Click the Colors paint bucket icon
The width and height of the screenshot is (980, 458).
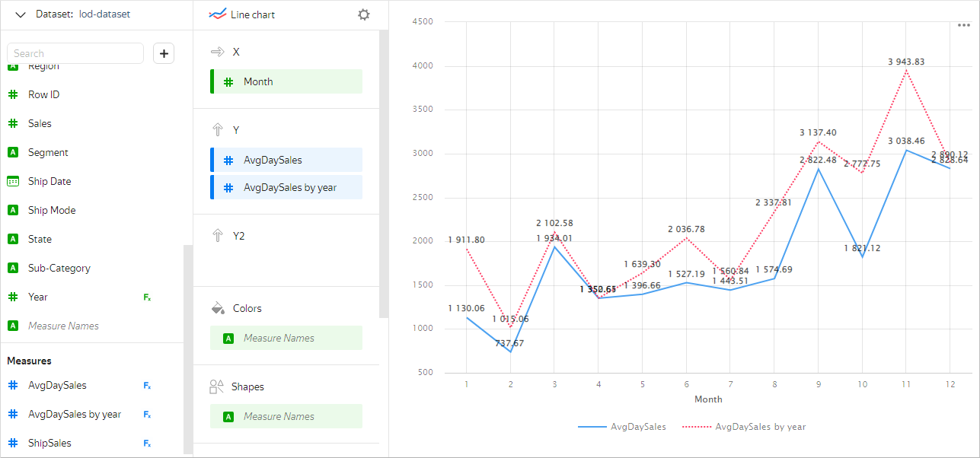[x=218, y=308]
